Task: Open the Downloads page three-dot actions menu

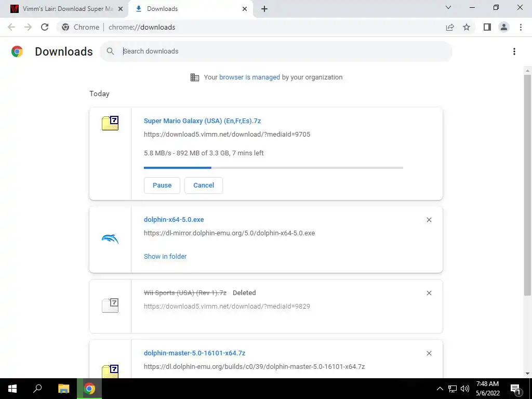Action: (x=514, y=51)
